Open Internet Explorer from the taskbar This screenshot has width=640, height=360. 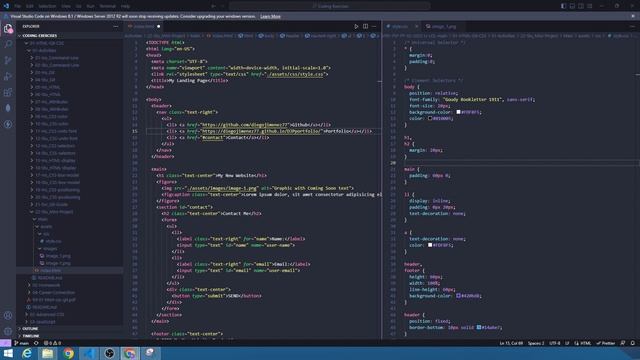coord(27,353)
